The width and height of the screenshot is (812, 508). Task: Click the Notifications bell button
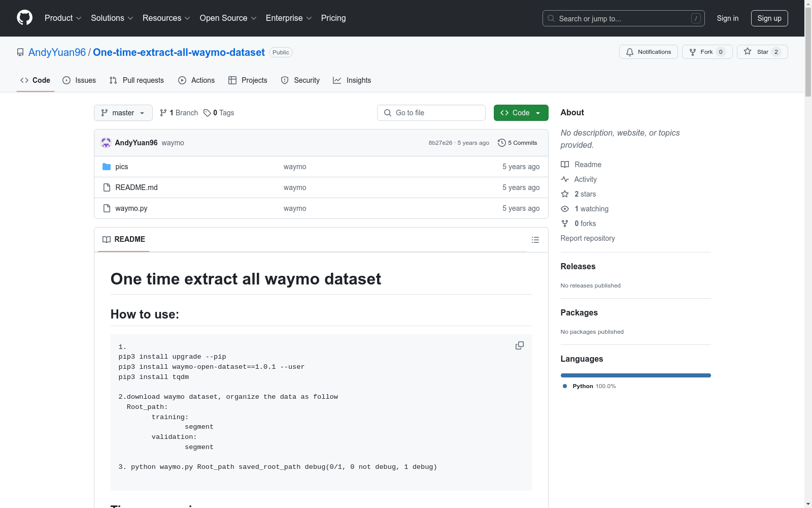coord(648,52)
